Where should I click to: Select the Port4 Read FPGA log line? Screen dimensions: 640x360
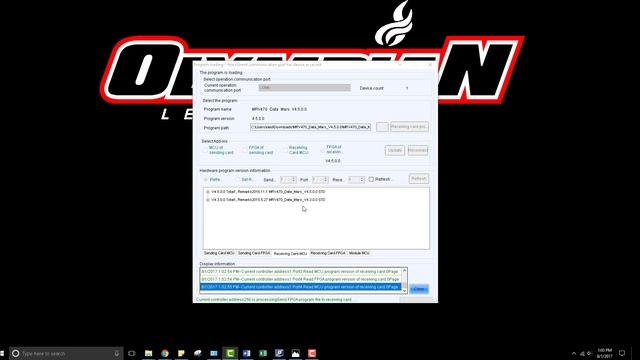point(301,279)
